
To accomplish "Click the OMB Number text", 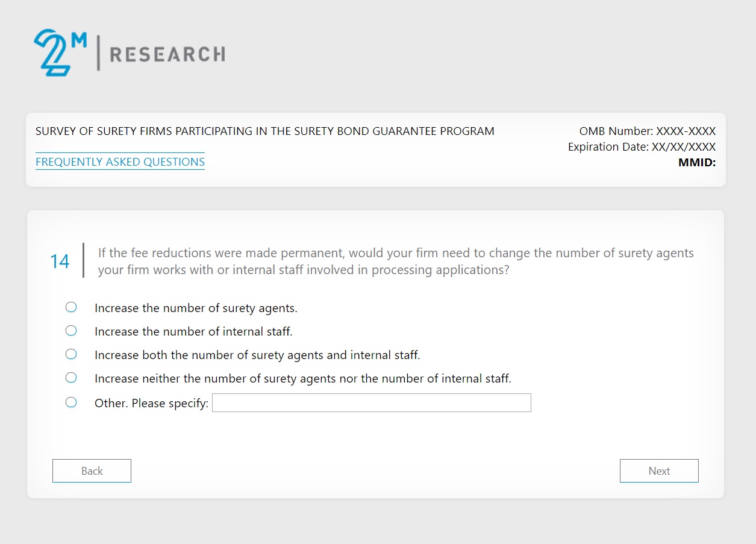I will (647, 131).
